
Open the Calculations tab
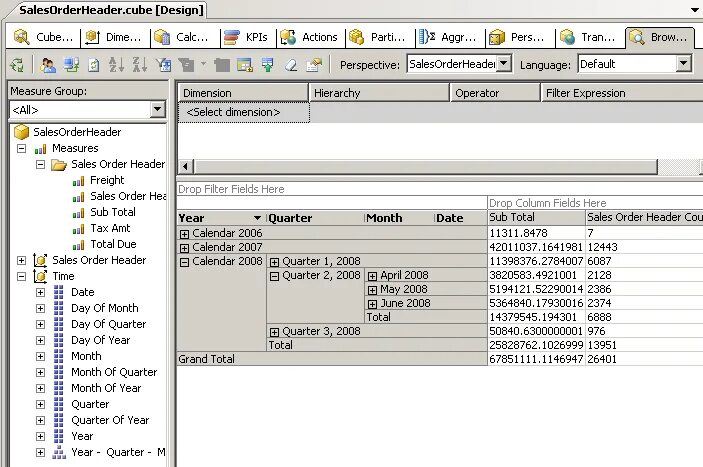pyautogui.click(x=182, y=37)
